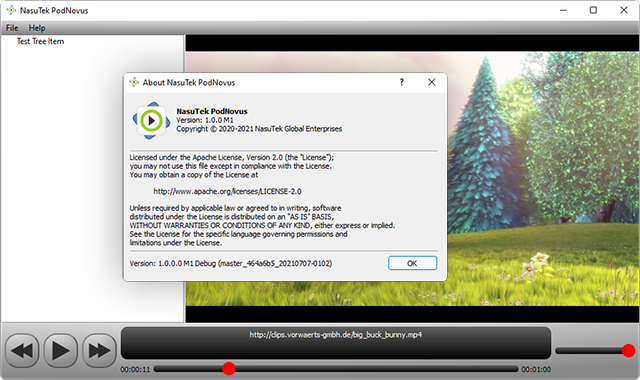Viewport: 640px width, 380px height.
Task: Close the main NasuTek PodNovus window
Action: tap(624, 10)
